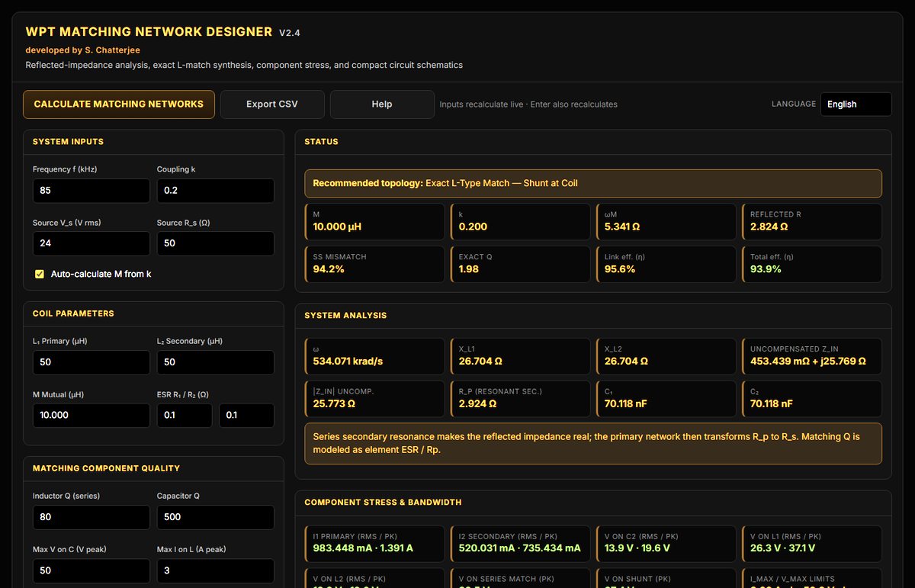915x588 pixels.
Task: Select the Coupling k input field
Action: 215,191
